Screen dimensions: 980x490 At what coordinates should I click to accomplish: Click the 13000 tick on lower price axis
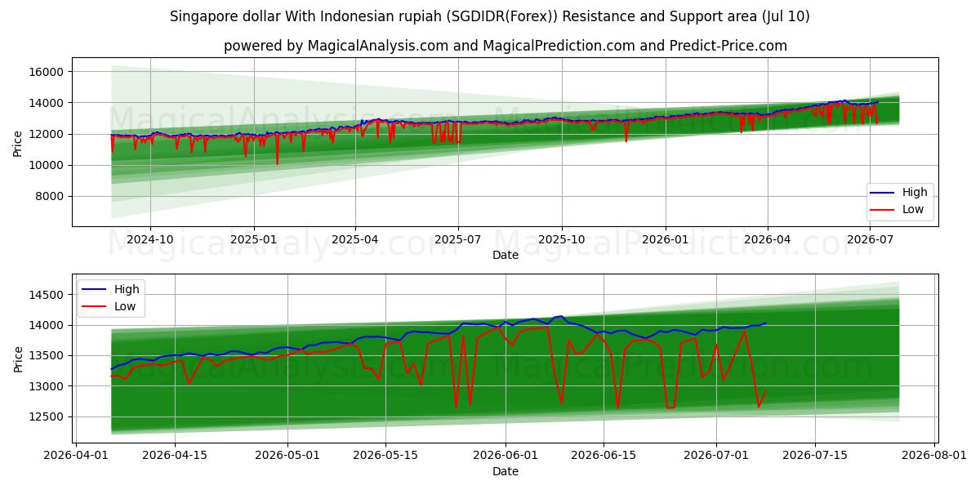[x=47, y=386]
